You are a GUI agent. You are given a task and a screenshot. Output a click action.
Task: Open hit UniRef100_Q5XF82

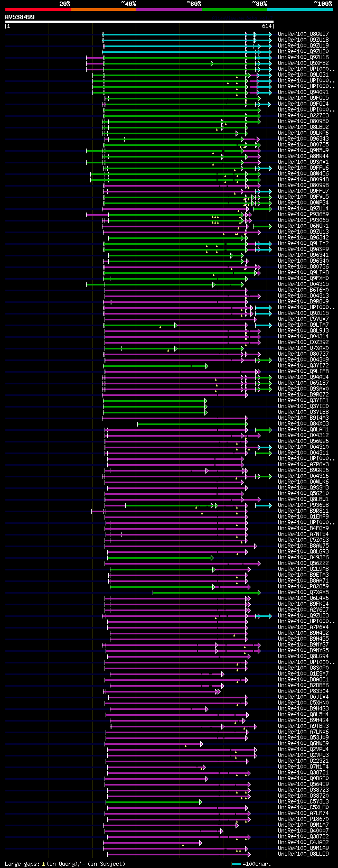pyautogui.click(x=303, y=63)
